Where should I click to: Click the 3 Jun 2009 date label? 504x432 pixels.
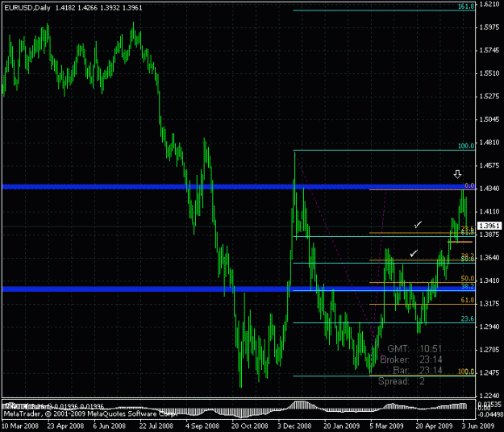point(478,426)
